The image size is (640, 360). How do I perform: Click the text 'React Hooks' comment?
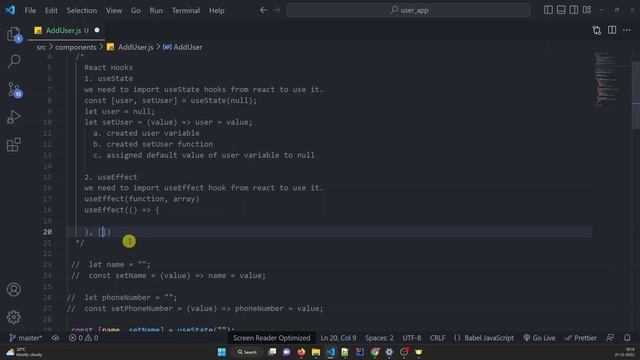108,67
